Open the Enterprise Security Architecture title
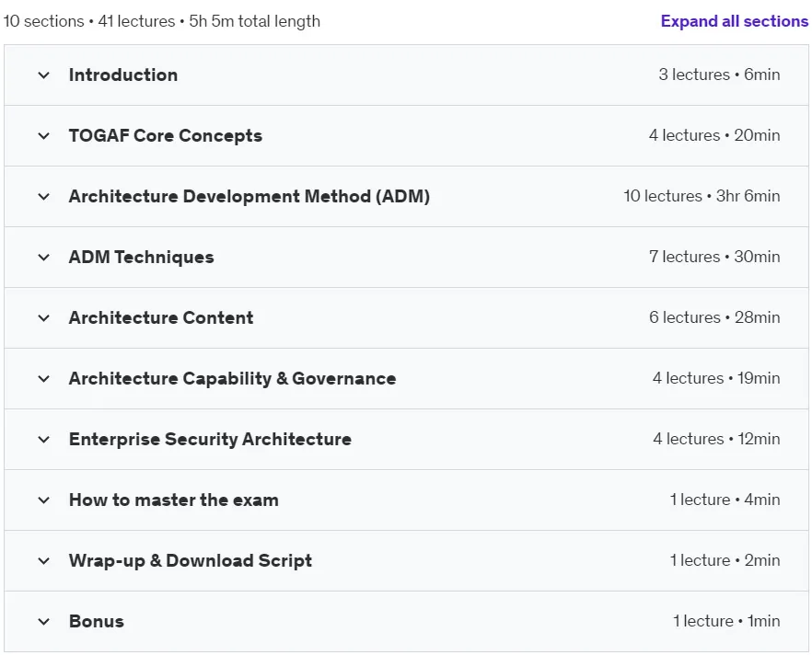812x655 pixels. 210,439
